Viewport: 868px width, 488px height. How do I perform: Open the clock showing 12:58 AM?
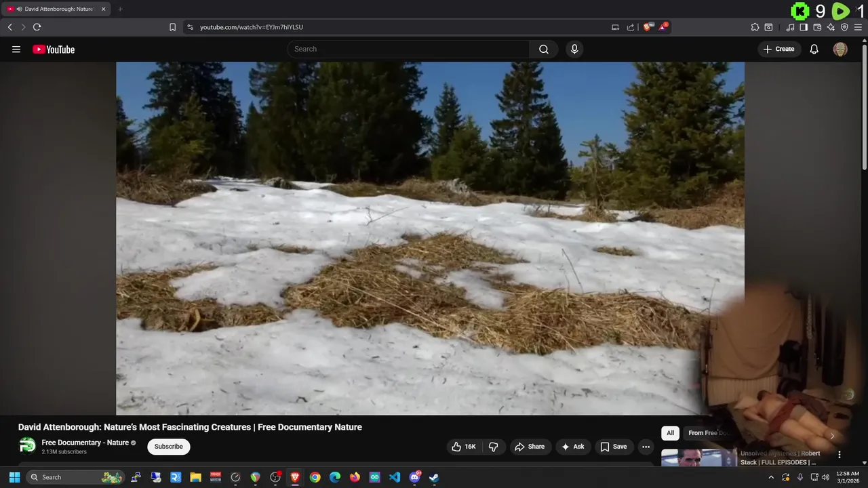point(848,477)
